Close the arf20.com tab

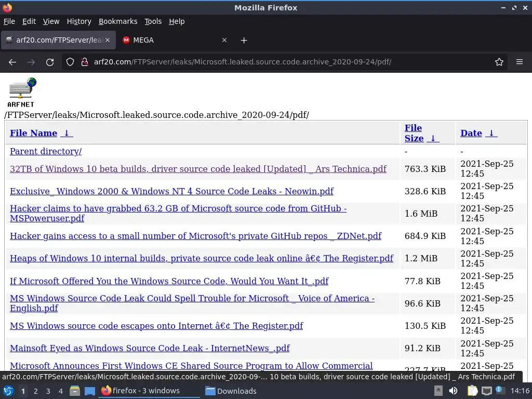pos(108,40)
